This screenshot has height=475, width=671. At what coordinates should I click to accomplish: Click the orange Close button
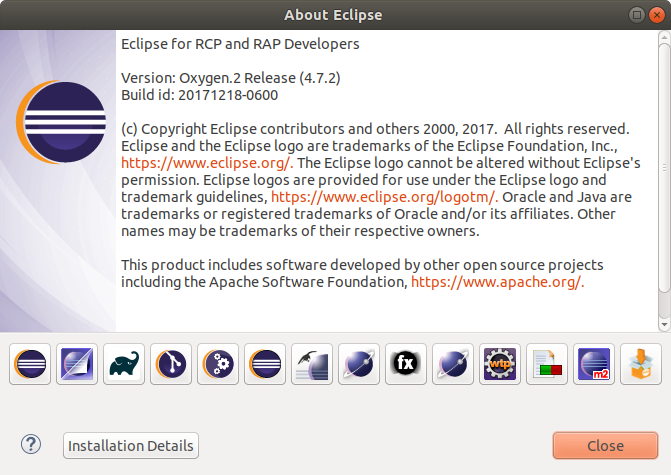606,445
